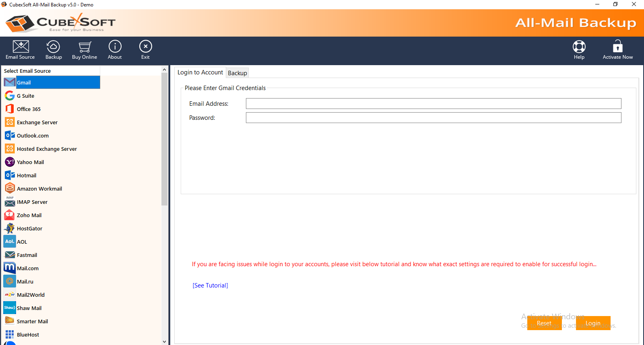Select 'Gmail' text in source list
This screenshot has height=345, width=644.
coord(24,83)
